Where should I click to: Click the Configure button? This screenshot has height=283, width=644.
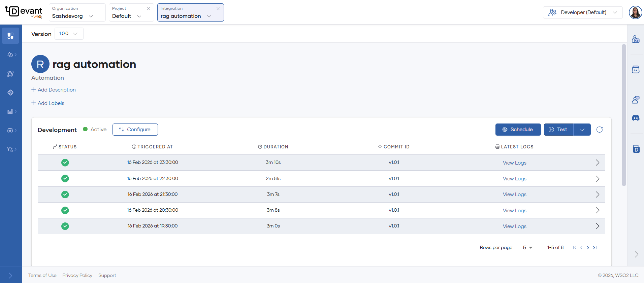coord(135,130)
